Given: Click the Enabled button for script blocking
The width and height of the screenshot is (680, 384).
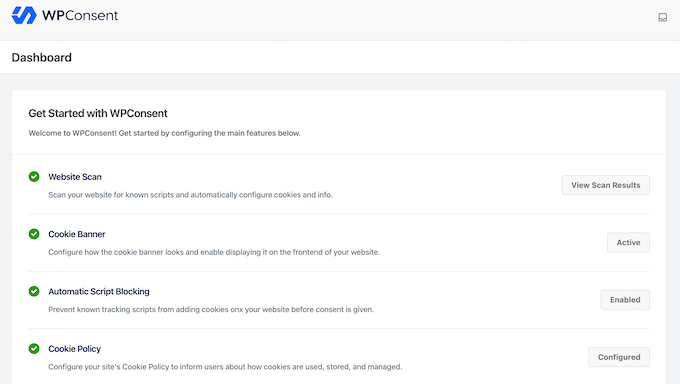Looking at the screenshot, I should 625,299.
